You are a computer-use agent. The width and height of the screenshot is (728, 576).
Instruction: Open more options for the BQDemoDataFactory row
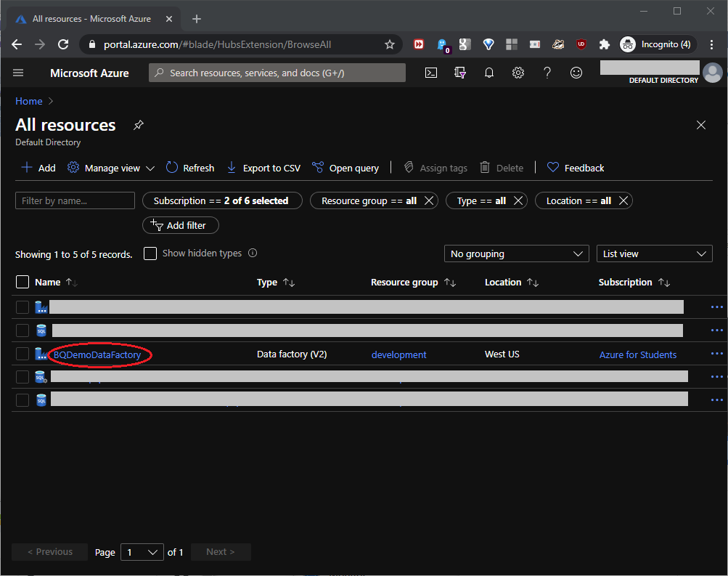717,354
